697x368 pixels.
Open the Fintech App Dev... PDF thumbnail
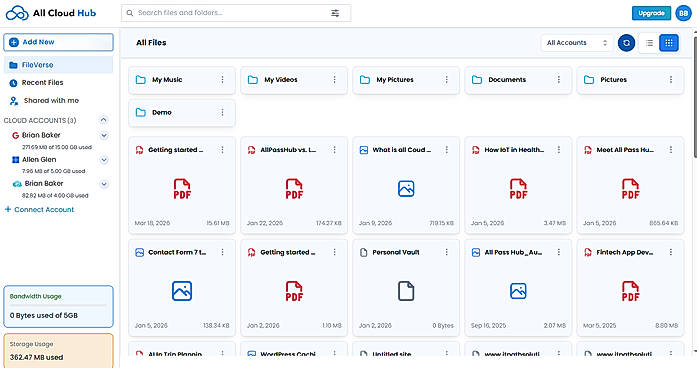click(x=630, y=291)
